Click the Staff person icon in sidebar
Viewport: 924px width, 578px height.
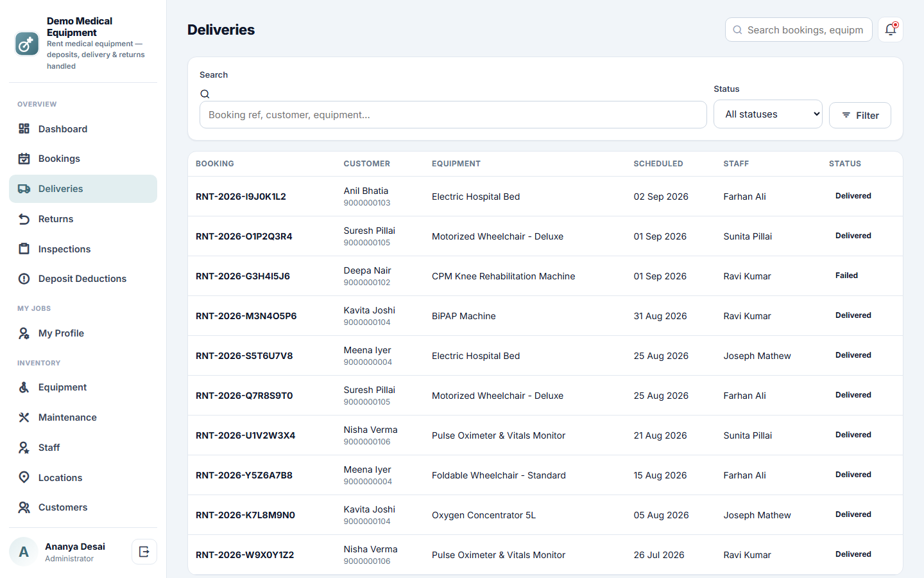tap(24, 448)
